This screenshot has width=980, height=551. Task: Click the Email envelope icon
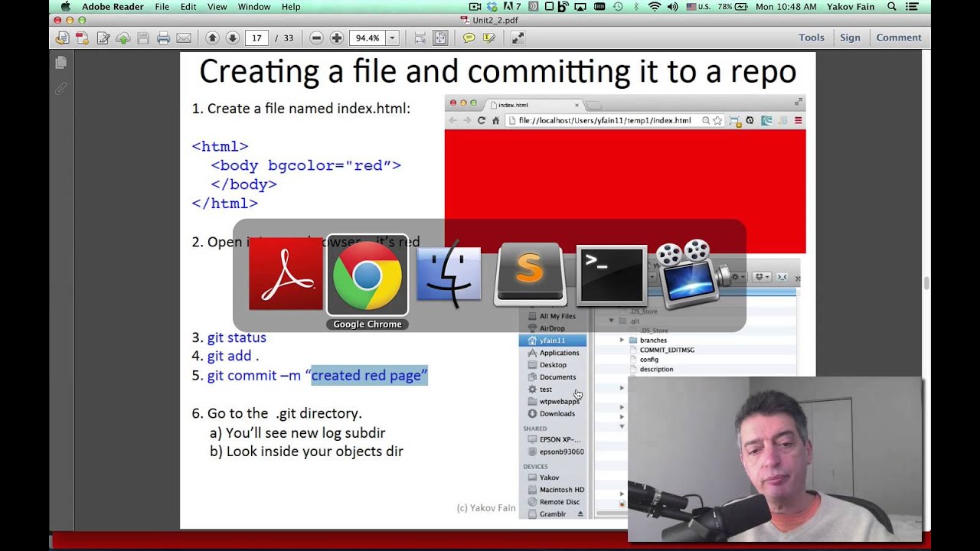184,37
